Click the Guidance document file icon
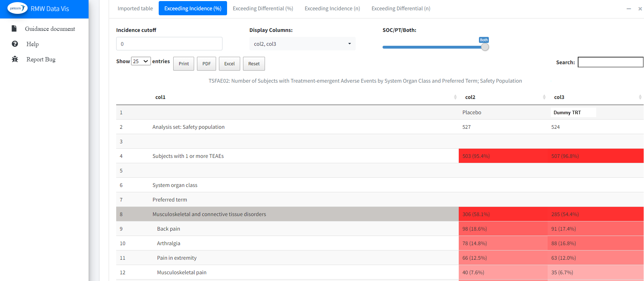Image resolution: width=644 pixels, height=281 pixels. pyautogui.click(x=14, y=28)
